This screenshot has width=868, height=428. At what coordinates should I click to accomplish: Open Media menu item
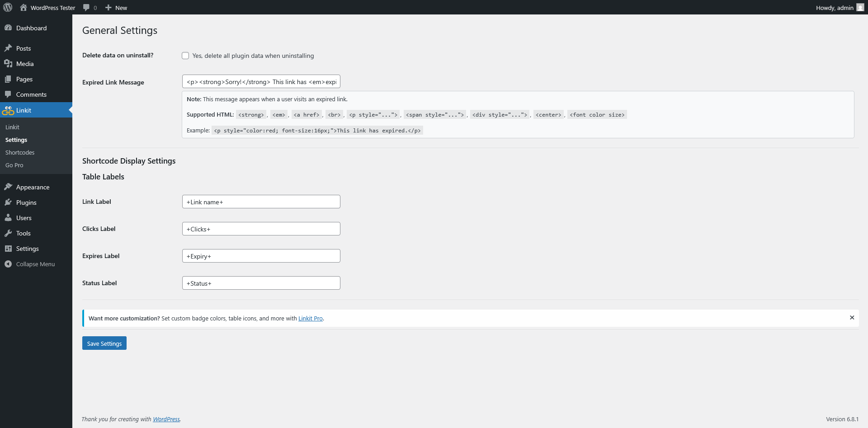[36, 64]
